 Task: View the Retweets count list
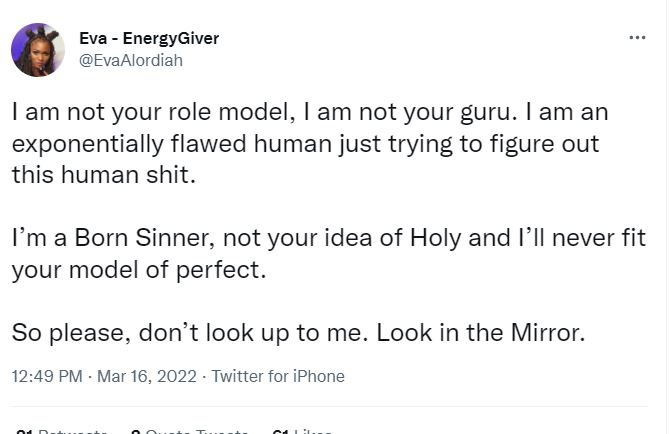(x=62, y=431)
